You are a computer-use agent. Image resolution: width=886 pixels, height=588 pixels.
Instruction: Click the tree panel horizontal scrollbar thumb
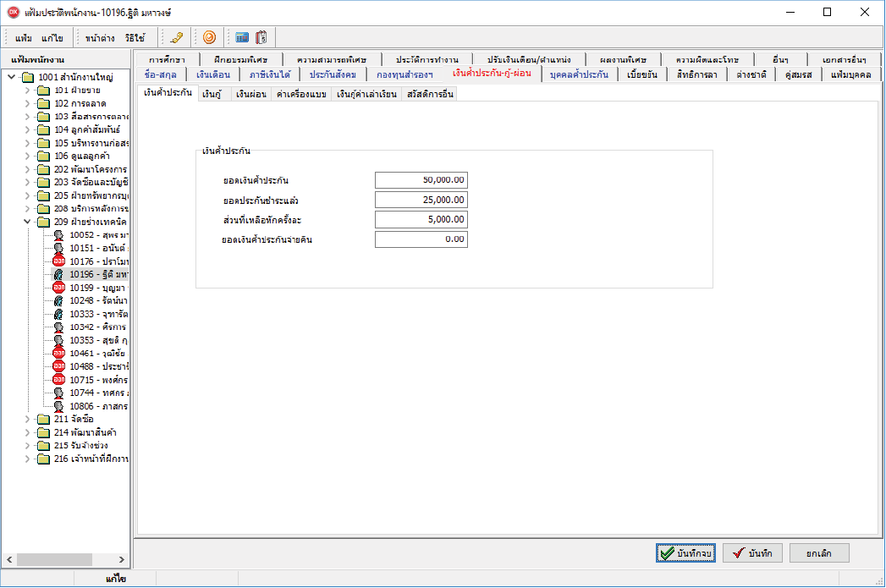point(54,560)
